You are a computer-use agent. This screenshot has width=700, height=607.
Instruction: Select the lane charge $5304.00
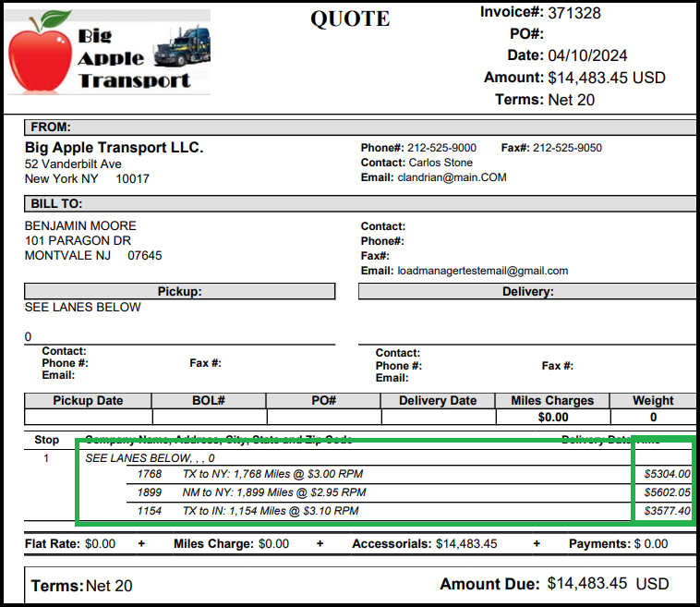click(667, 474)
